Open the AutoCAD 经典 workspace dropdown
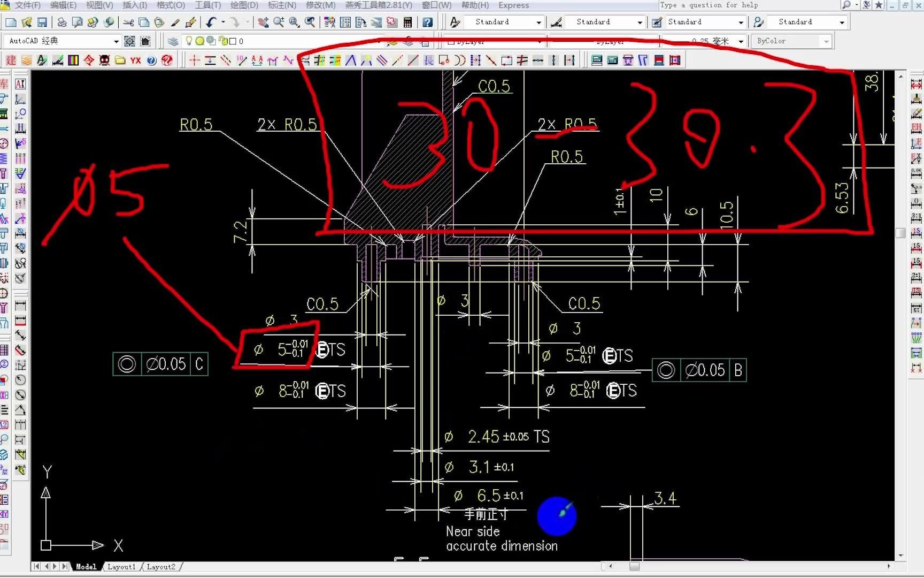 (x=116, y=41)
